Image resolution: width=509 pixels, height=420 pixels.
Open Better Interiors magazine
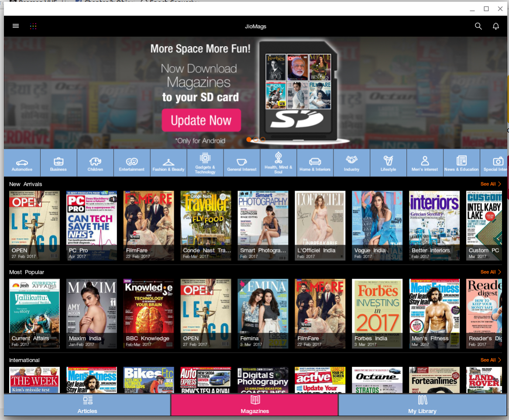[x=434, y=225]
